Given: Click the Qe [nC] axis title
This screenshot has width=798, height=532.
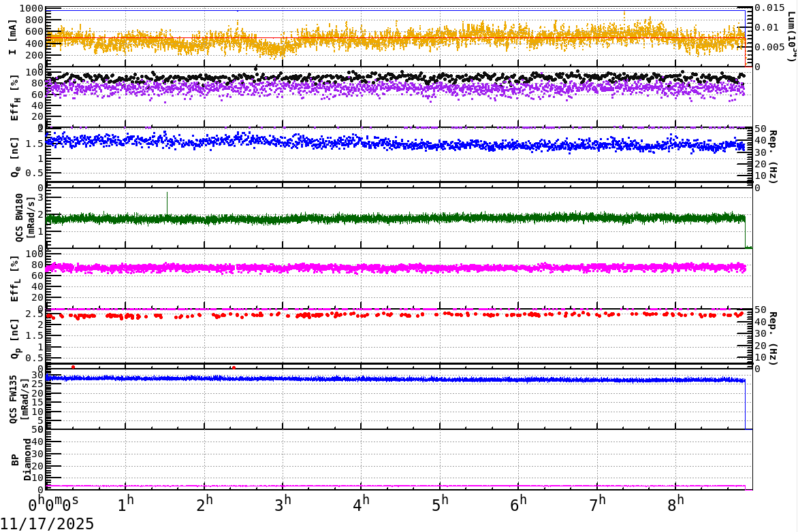Looking at the screenshot, I should point(15,157).
